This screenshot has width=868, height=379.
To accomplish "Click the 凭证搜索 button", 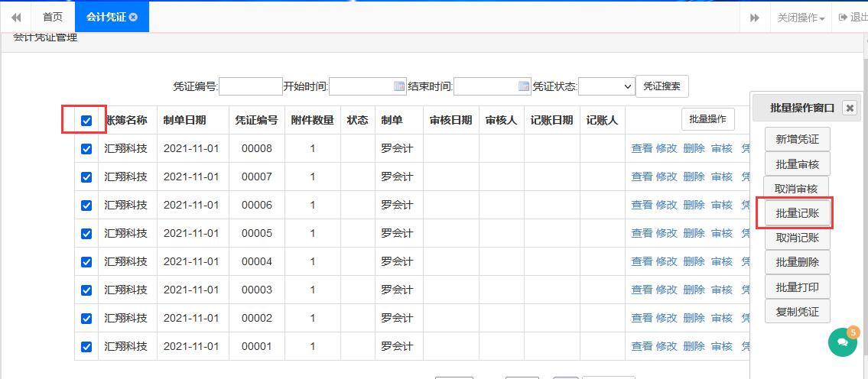I will point(662,86).
